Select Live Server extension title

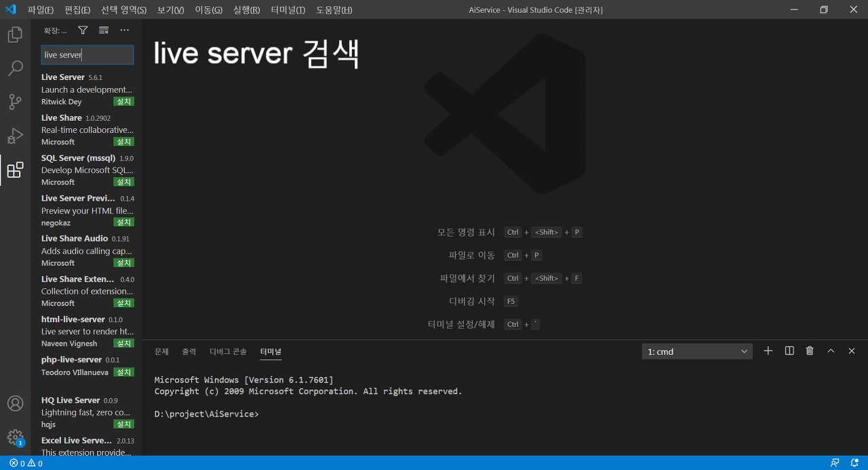pyautogui.click(x=63, y=77)
